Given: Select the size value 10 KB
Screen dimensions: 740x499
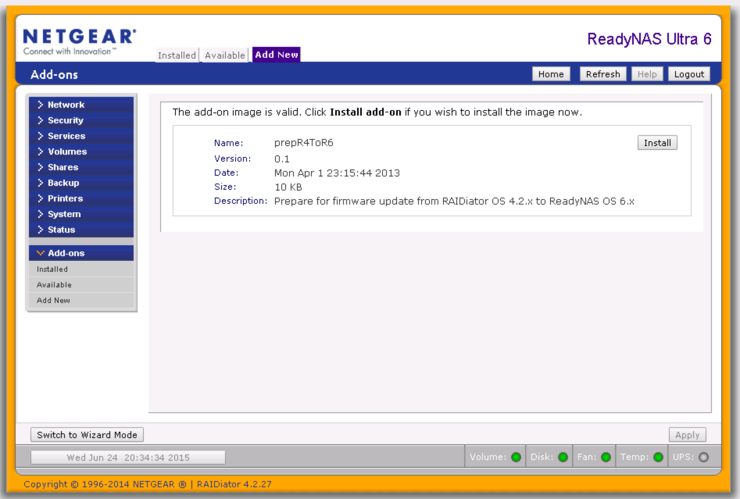Looking at the screenshot, I should pyautogui.click(x=288, y=187).
